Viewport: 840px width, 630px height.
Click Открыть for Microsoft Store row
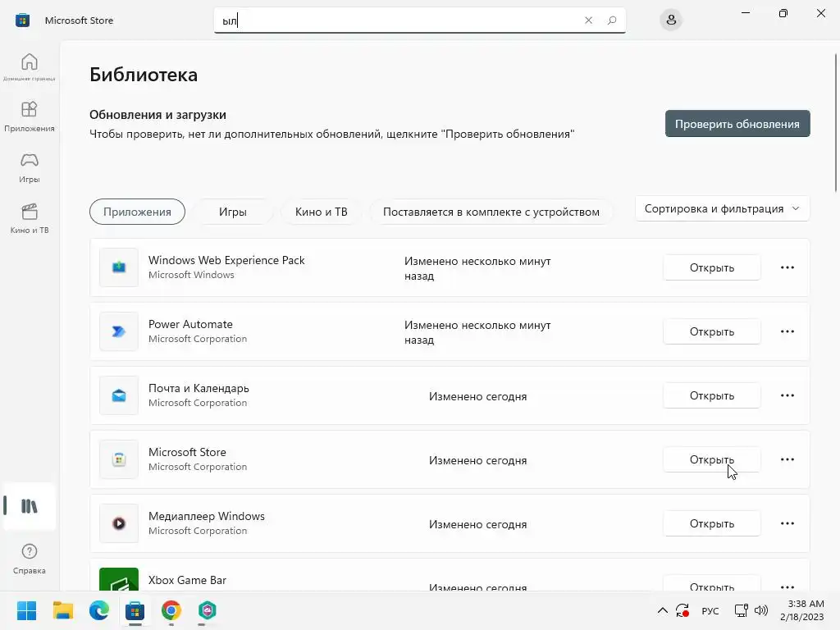[711, 459]
